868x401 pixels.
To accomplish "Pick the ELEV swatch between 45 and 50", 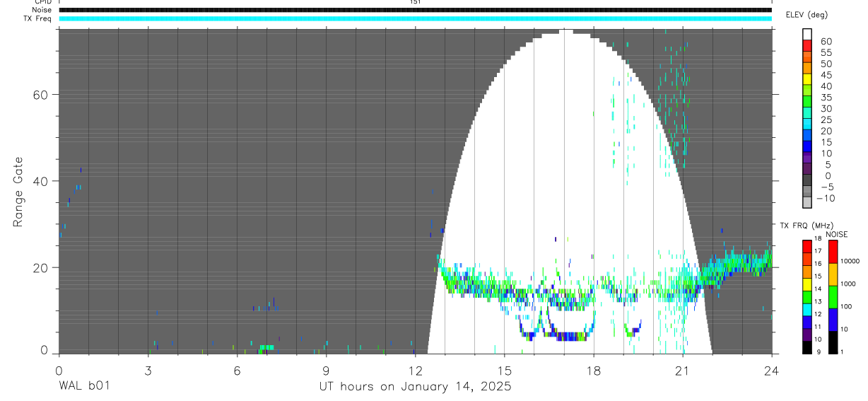I will [x=807, y=68].
